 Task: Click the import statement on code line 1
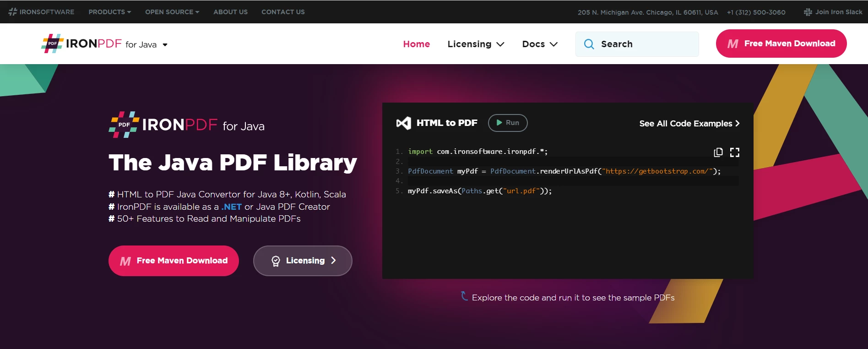click(x=477, y=152)
